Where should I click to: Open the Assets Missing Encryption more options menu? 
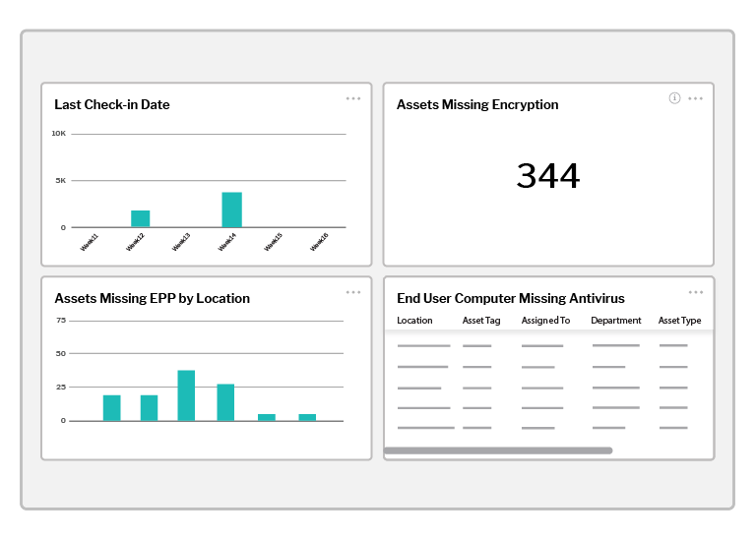[x=695, y=98]
